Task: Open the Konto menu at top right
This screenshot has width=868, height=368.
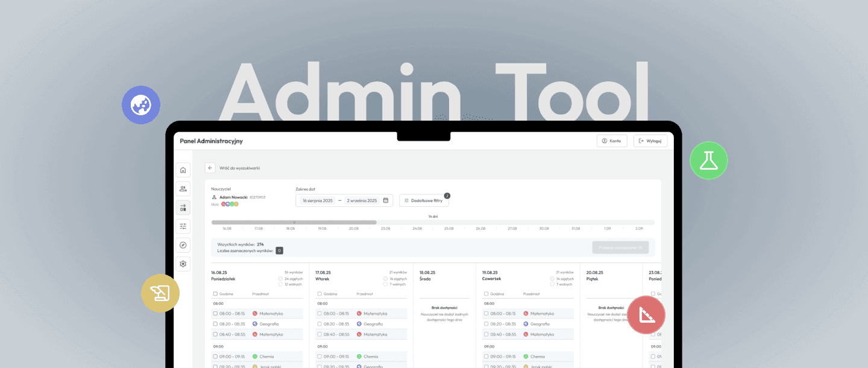Action: [x=611, y=140]
